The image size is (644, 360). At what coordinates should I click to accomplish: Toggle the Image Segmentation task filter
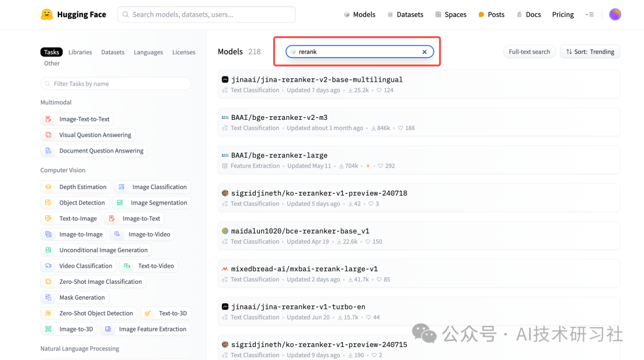point(151,203)
